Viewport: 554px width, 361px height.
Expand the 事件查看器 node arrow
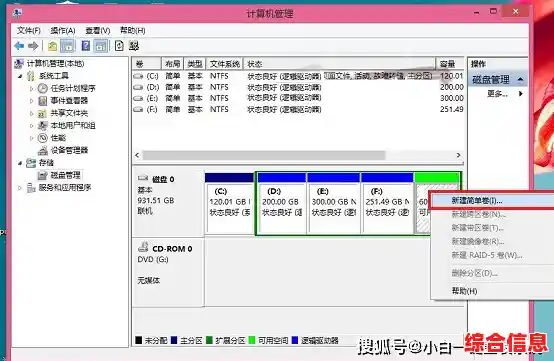pyautogui.click(x=31, y=101)
